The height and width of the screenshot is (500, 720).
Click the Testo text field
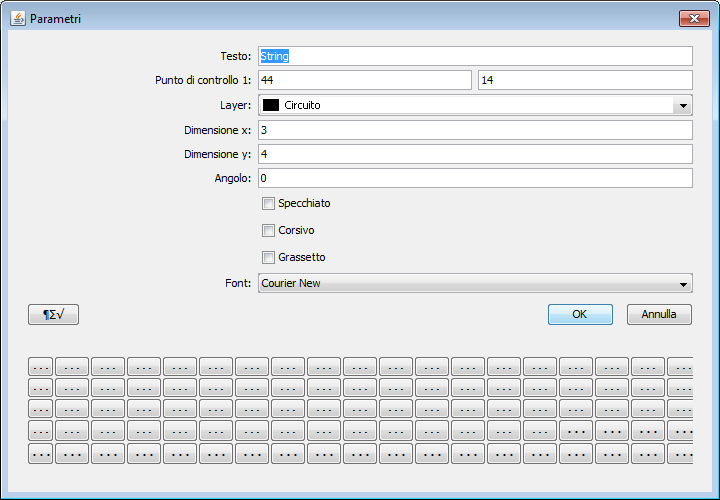pyautogui.click(x=475, y=56)
